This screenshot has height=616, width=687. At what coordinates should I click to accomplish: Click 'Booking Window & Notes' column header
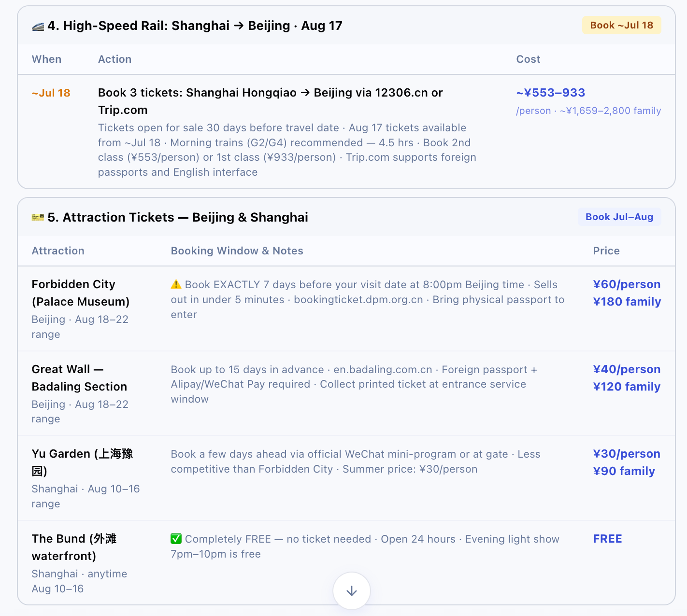click(237, 251)
